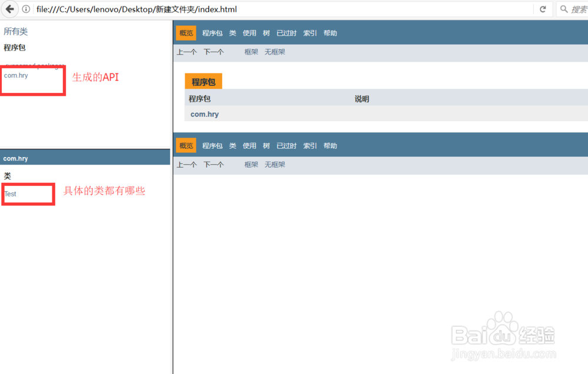Open com.hry in the package list frame
The height and width of the screenshot is (374, 588).
click(16, 75)
